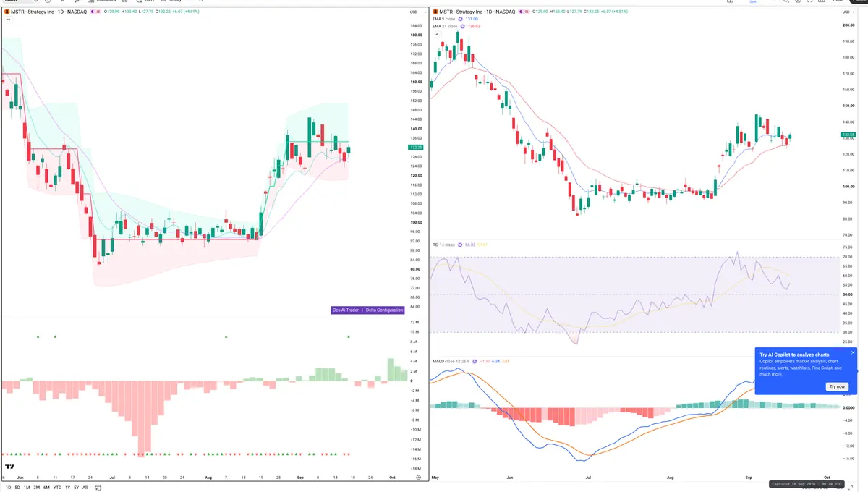Click the EMA 9 close indicator icon
The image size is (868, 492).
460,19
